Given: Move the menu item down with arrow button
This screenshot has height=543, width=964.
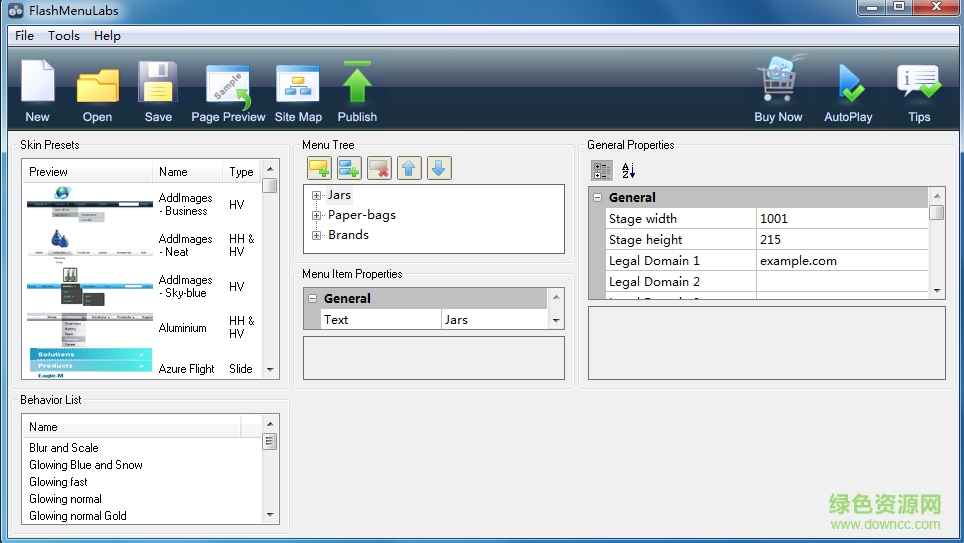Looking at the screenshot, I should click(x=439, y=168).
